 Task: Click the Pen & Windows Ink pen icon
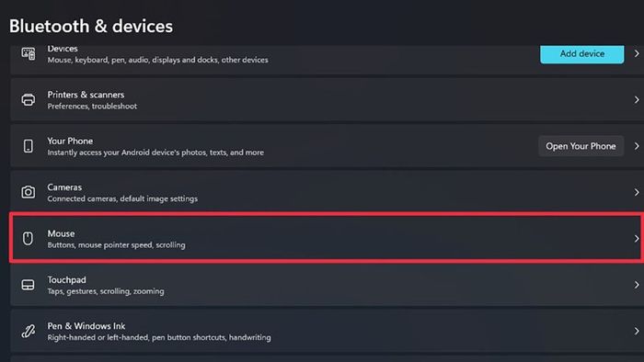(29, 332)
